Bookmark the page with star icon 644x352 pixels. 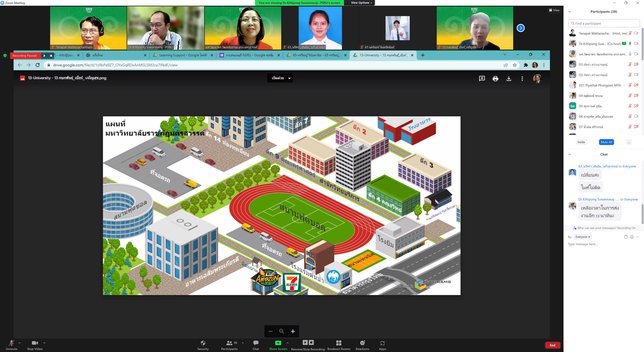(x=515, y=65)
